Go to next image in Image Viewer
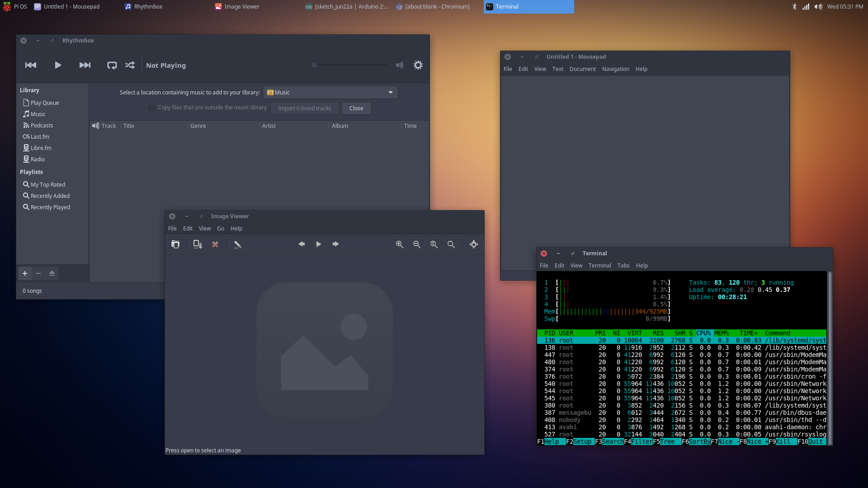This screenshot has width=868, height=488. [x=336, y=244]
